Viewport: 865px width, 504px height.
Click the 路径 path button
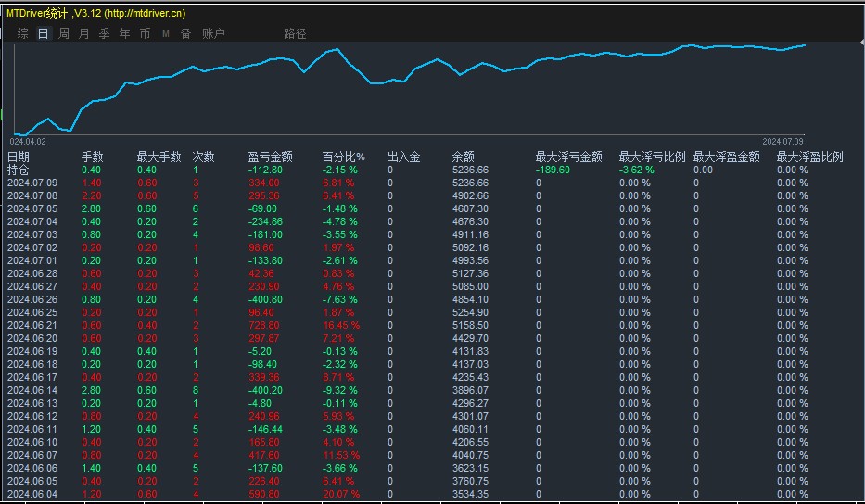coord(295,33)
